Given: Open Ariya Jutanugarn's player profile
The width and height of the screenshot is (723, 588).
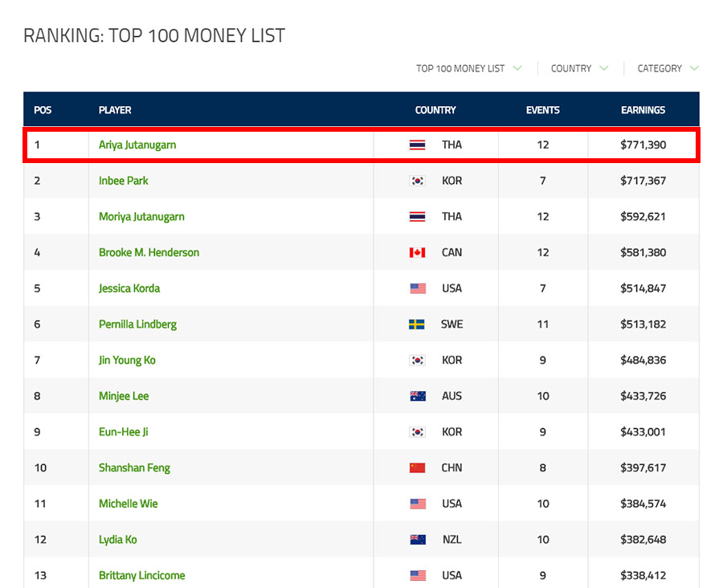Looking at the screenshot, I should tap(137, 145).
